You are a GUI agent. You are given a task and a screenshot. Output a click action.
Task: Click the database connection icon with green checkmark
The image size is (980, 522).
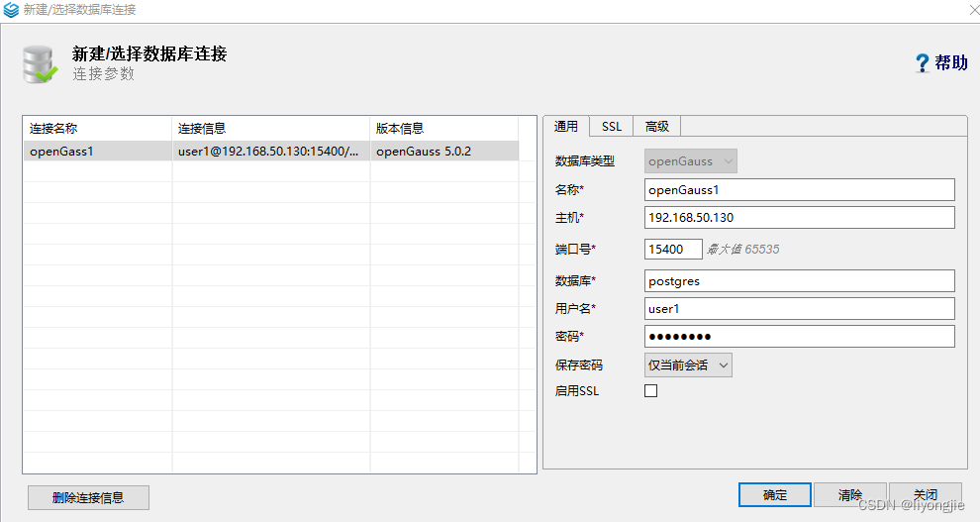click(40, 63)
